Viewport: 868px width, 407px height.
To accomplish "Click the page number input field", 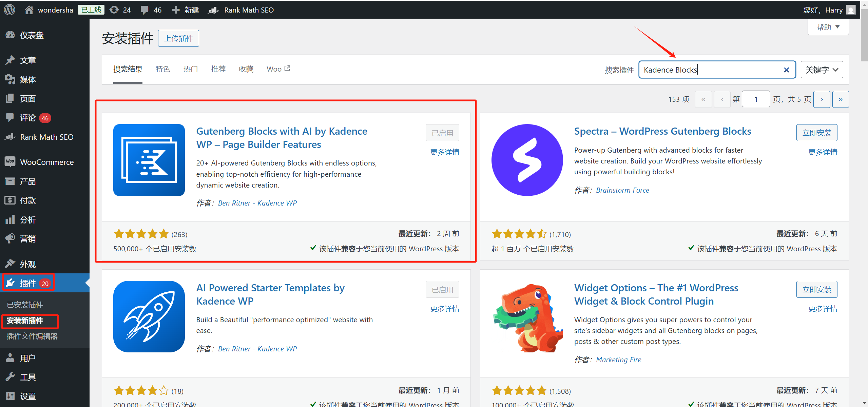I will (756, 99).
